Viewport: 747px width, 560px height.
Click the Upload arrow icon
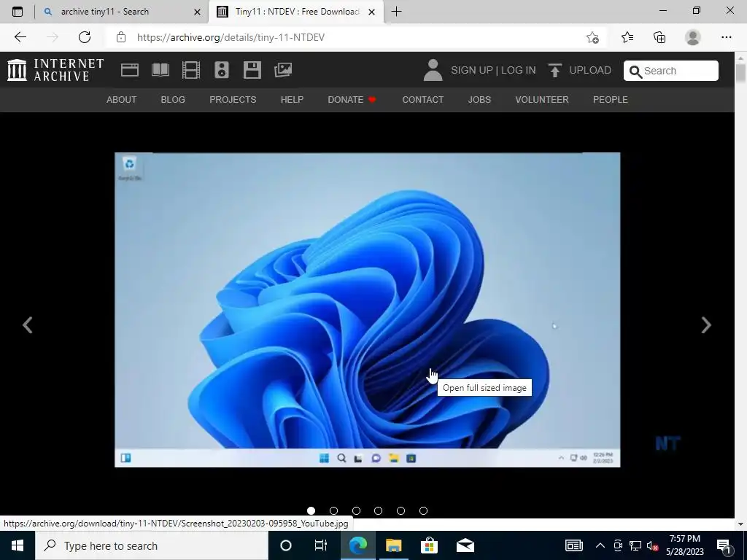click(x=554, y=71)
